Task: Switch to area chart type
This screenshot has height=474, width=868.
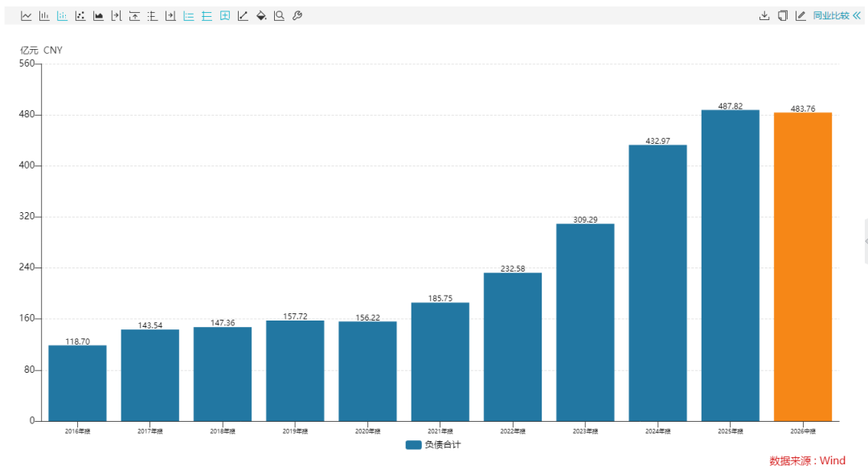Action: click(99, 16)
